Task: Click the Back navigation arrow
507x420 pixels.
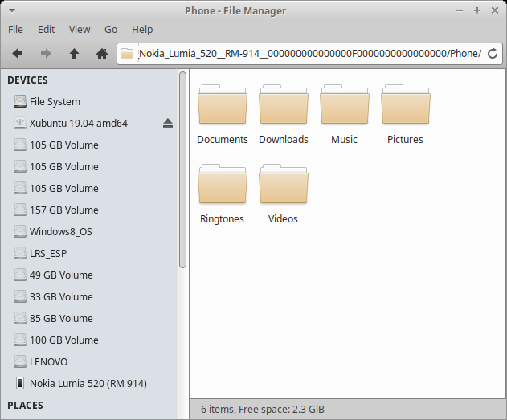Action: [x=18, y=54]
